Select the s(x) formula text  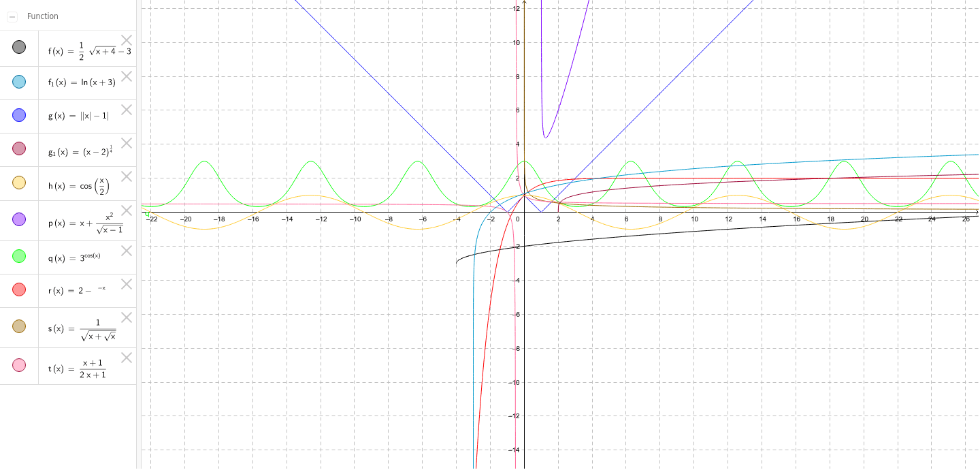(82, 329)
